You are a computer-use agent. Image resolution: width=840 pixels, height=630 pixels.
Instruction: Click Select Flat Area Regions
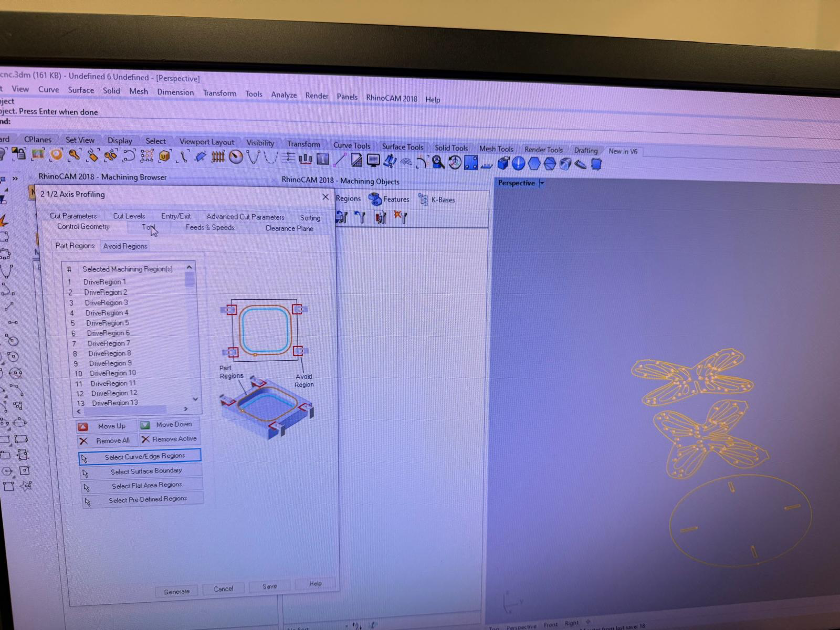click(x=142, y=486)
